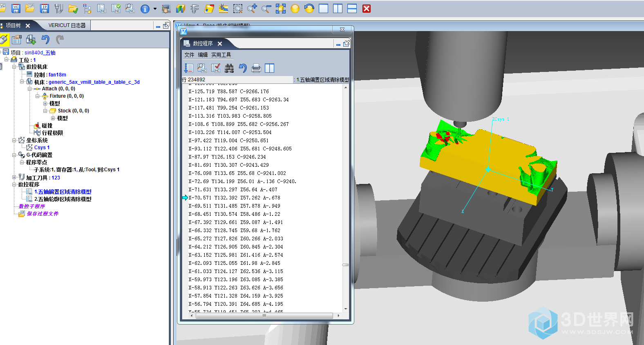Screen dimensions: 644x345
Task: Select 2.五轴轮廓区域清除模型 in project tree
Action: point(63,199)
